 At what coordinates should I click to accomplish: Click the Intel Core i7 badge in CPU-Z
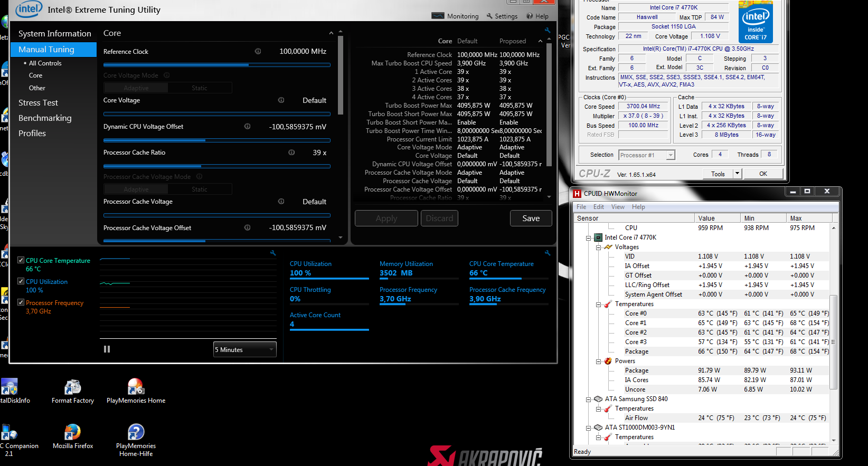[756, 22]
